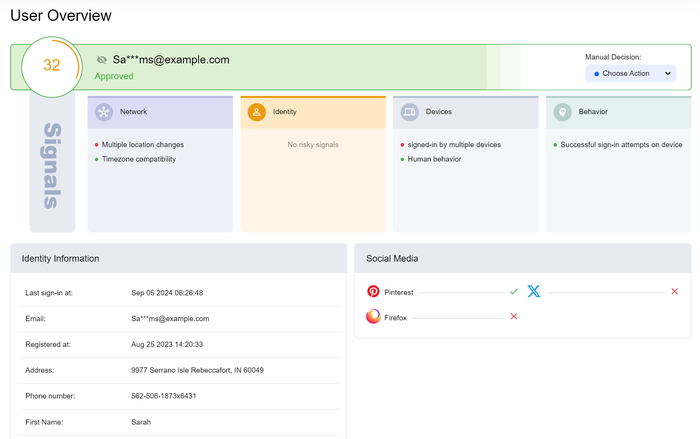Click the red cross next to Firefox

pyautogui.click(x=514, y=317)
